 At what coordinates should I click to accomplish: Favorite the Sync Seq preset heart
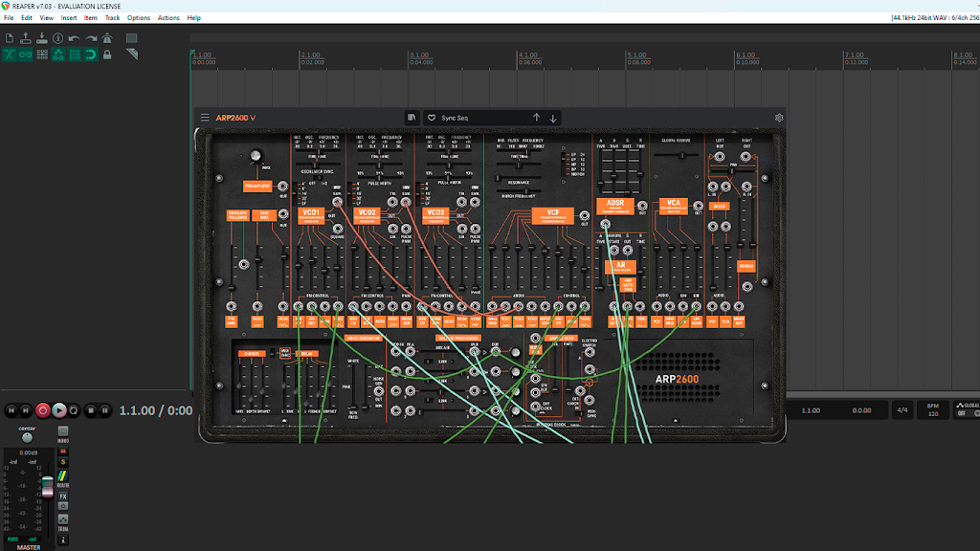pos(432,118)
